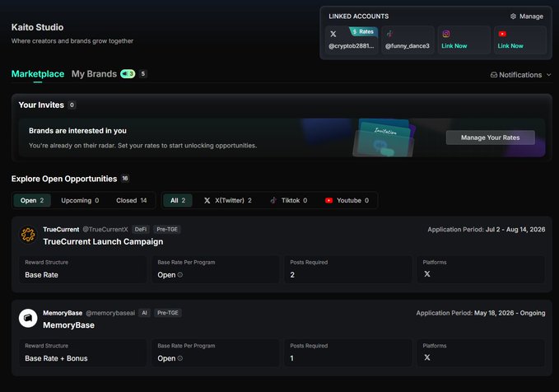Click the X icon in the X(Twitter) filter

coord(207,200)
